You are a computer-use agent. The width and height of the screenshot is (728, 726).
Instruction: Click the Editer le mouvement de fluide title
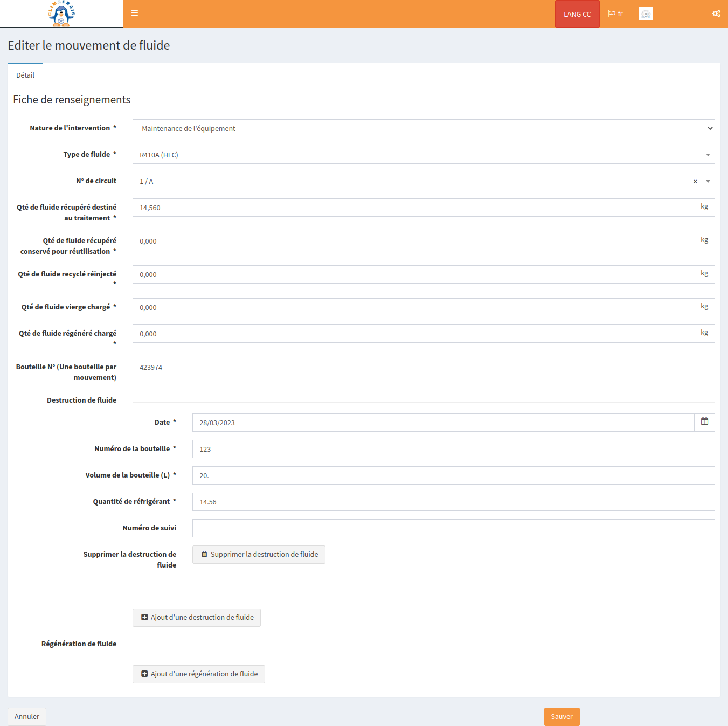click(89, 45)
